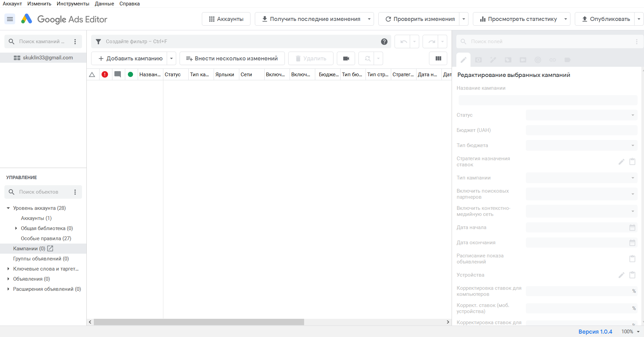Open Campaigns in new window icon
This screenshot has height=337, width=644.
pos(50,249)
